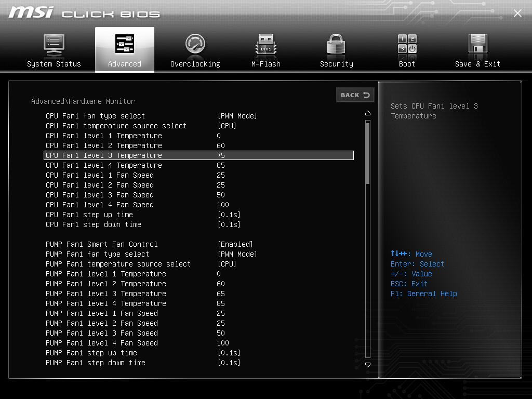Viewport: 532px width, 399px height.
Task: Switch to the Save & Exit tab label
Action: 477,64
